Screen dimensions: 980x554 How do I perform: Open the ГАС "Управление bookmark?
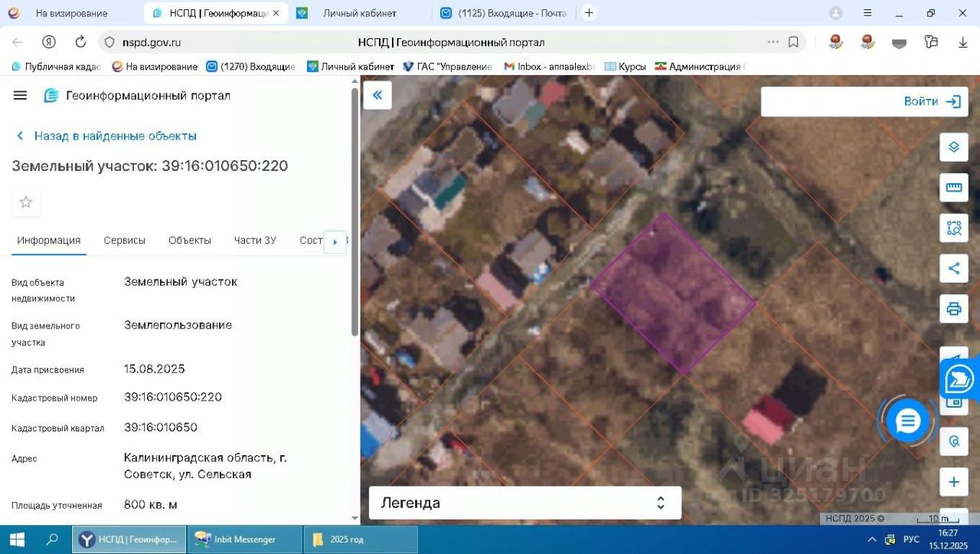point(448,67)
